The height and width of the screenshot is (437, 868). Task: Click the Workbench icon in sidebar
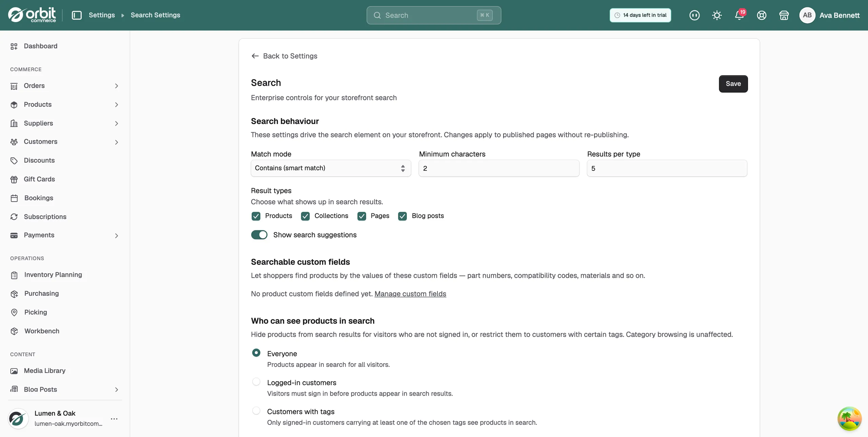point(14,331)
